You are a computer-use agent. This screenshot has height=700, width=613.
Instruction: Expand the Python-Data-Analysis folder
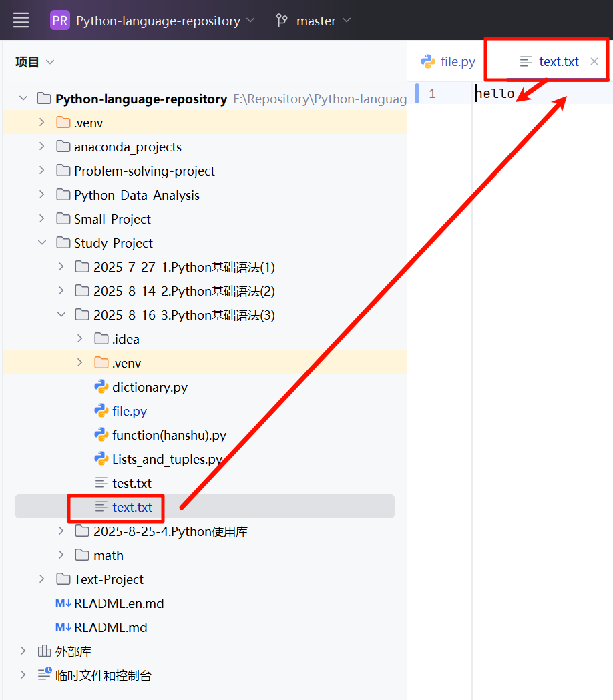(42, 195)
